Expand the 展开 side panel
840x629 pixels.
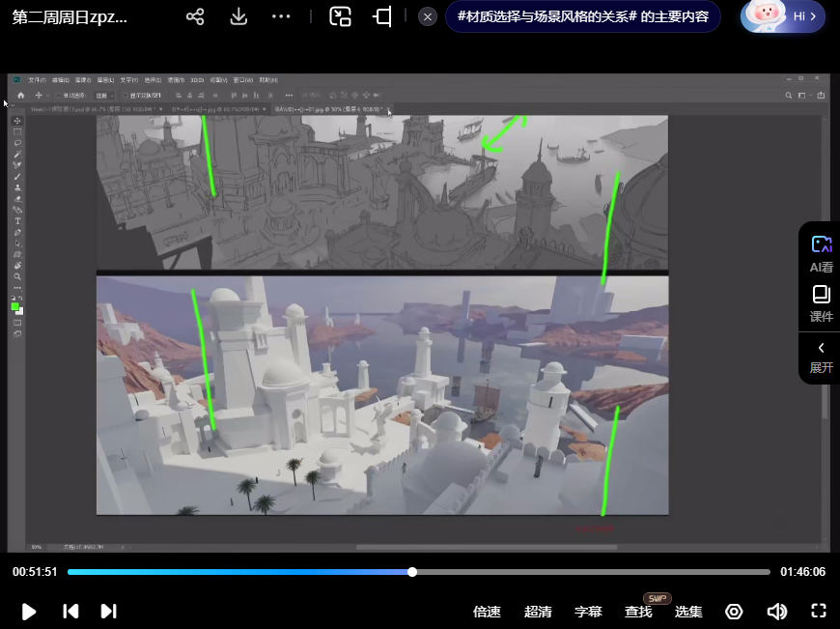(821, 356)
